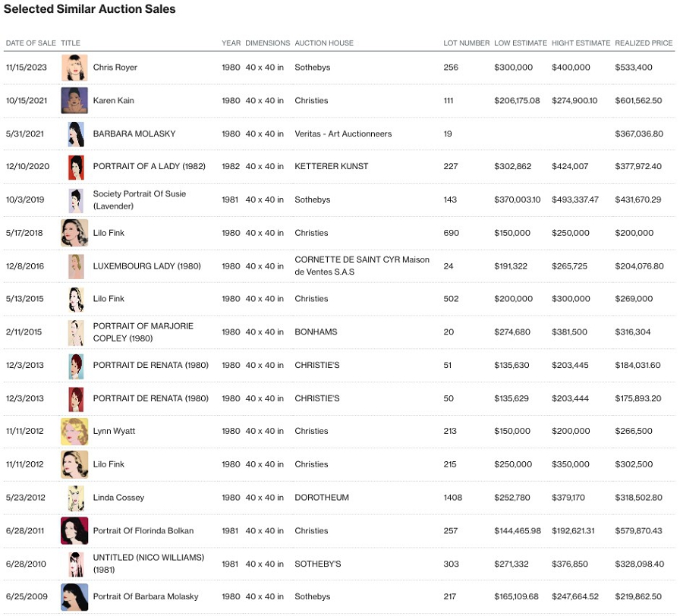Click the $601,562.50 realized price for Karen Kain

[x=638, y=101]
